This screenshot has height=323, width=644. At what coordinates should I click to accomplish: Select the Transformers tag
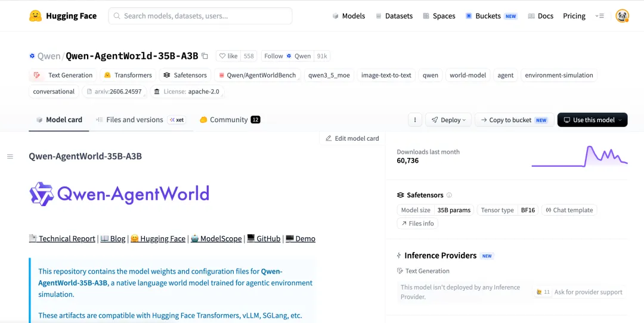coord(128,75)
